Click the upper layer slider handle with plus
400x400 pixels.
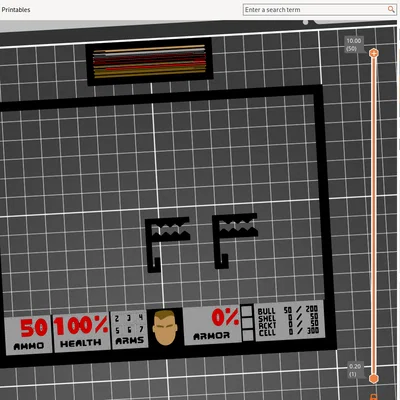[x=374, y=53]
